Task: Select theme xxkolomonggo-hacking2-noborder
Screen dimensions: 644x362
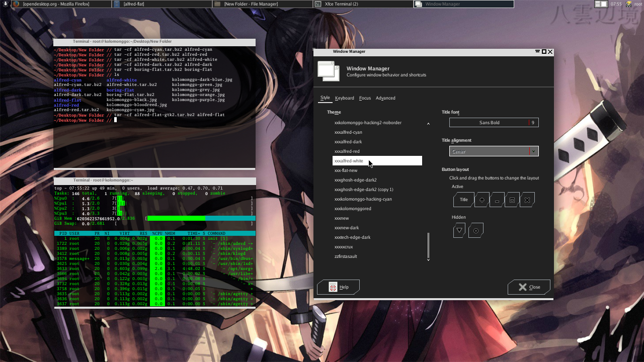Action: tap(377, 123)
